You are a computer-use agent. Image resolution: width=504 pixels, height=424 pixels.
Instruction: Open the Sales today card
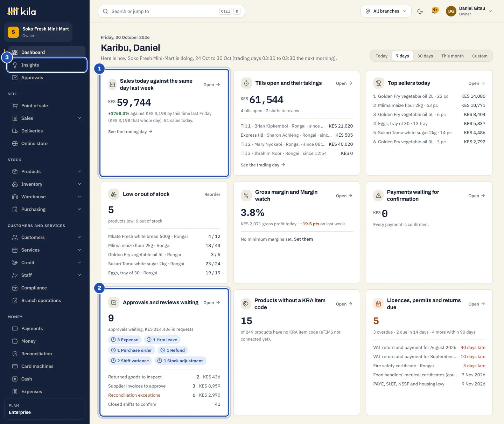[212, 84]
